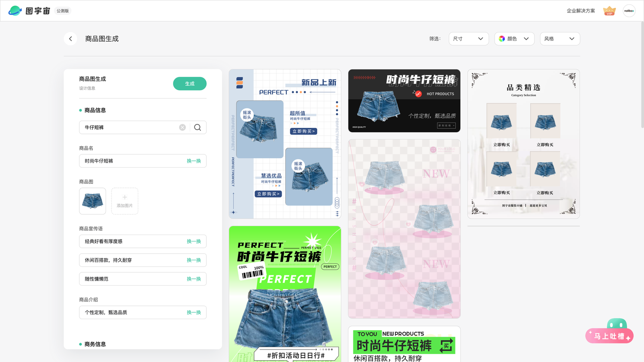Open the 品类精选 white template

[524, 144]
